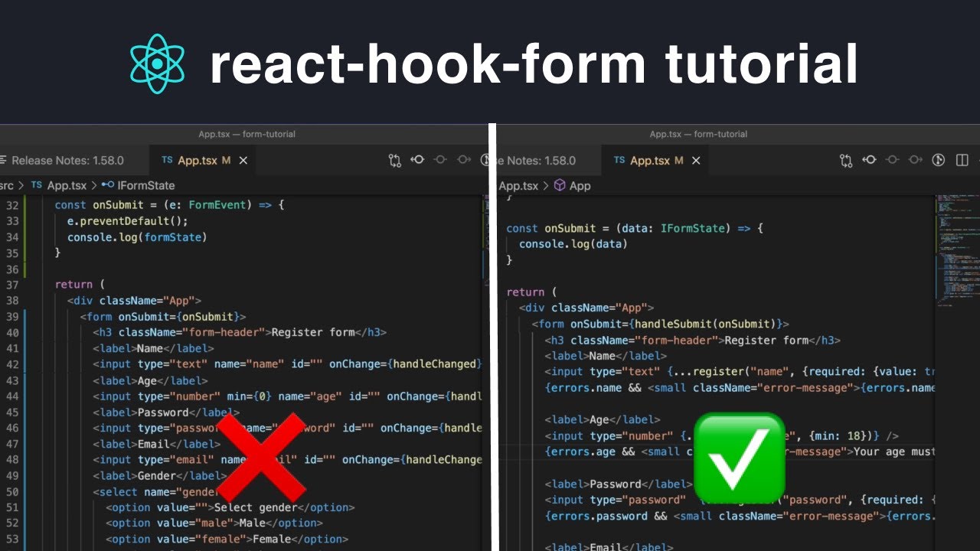Screen dimensions: 980x551
Task: Click '<label>Age</label>' line in left editor
Action: (150, 380)
